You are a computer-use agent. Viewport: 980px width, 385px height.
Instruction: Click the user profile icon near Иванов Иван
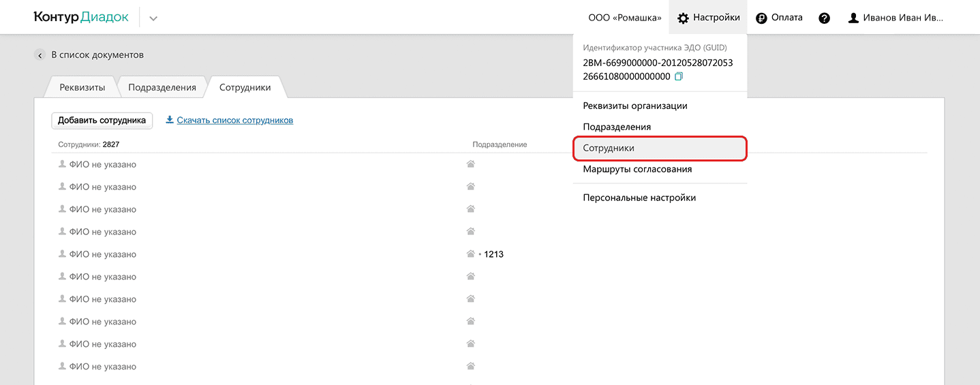click(x=853, y=18)
